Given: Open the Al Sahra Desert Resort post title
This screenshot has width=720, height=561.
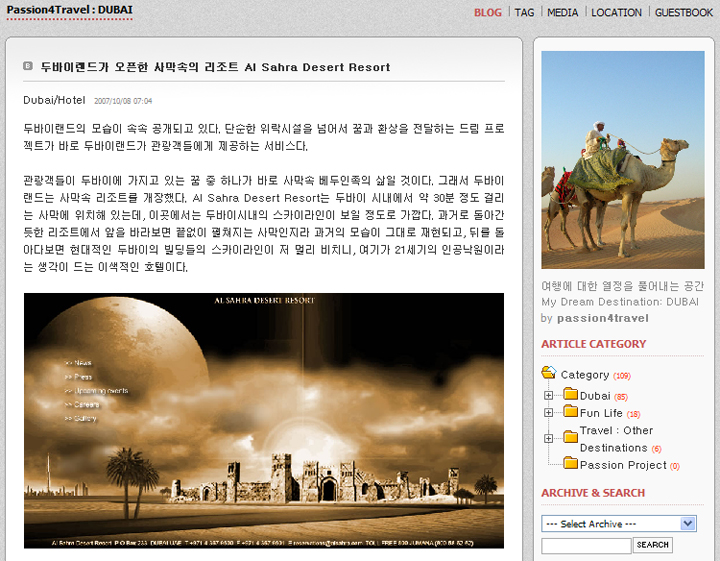Looking at the screenshot, I should (215, 67).
